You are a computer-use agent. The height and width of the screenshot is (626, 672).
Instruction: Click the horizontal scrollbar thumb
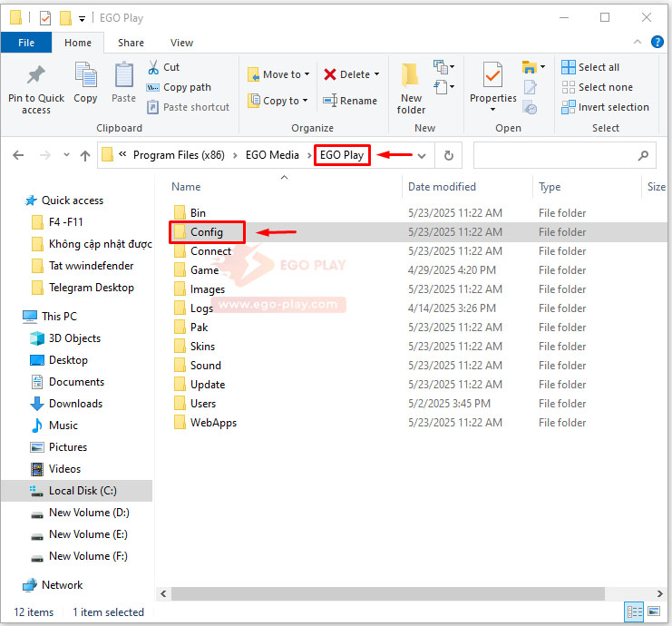point(388,594)
